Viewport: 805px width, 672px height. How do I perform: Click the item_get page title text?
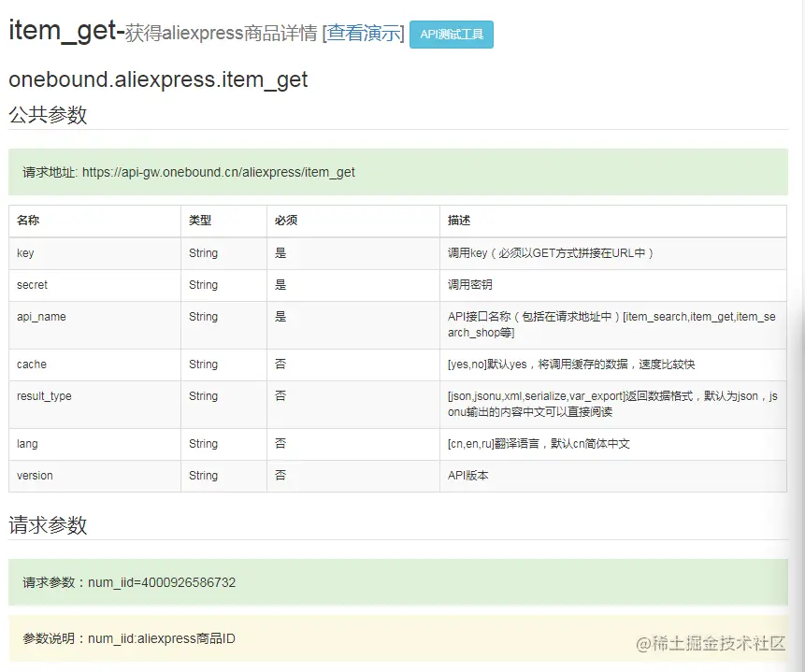pos(63,31)
